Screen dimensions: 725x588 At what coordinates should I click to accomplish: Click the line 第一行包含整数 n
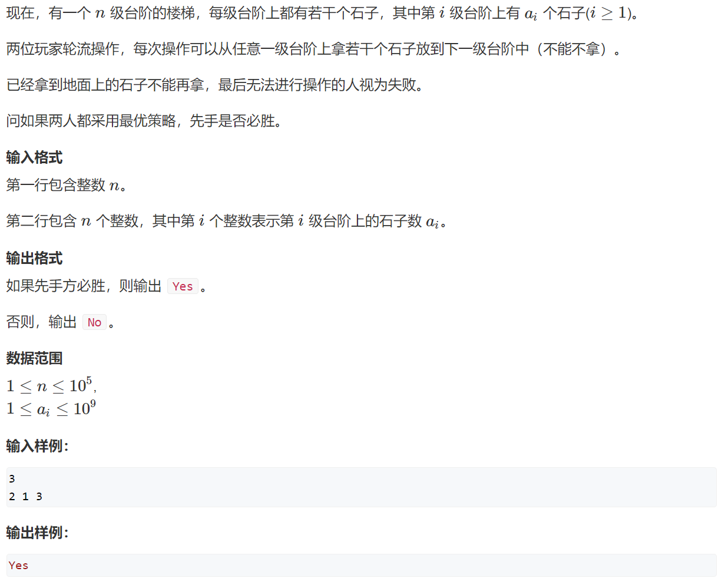click(x=67, y=185)
